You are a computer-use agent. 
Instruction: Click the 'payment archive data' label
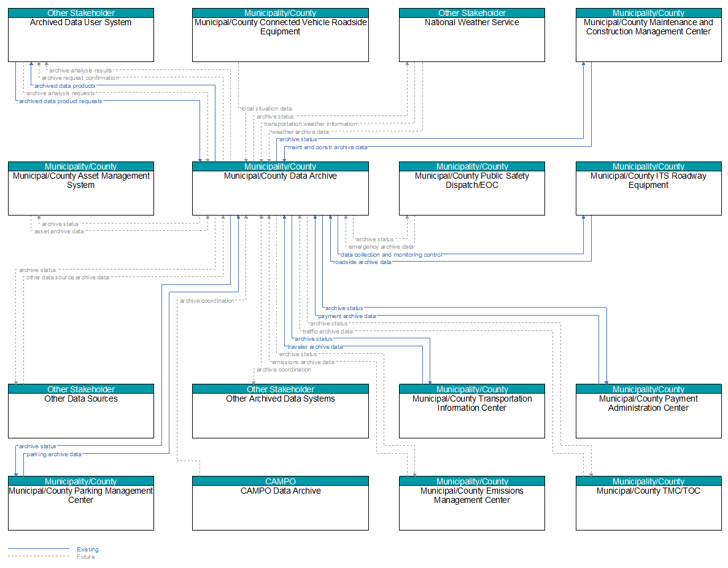pos(347,316)
